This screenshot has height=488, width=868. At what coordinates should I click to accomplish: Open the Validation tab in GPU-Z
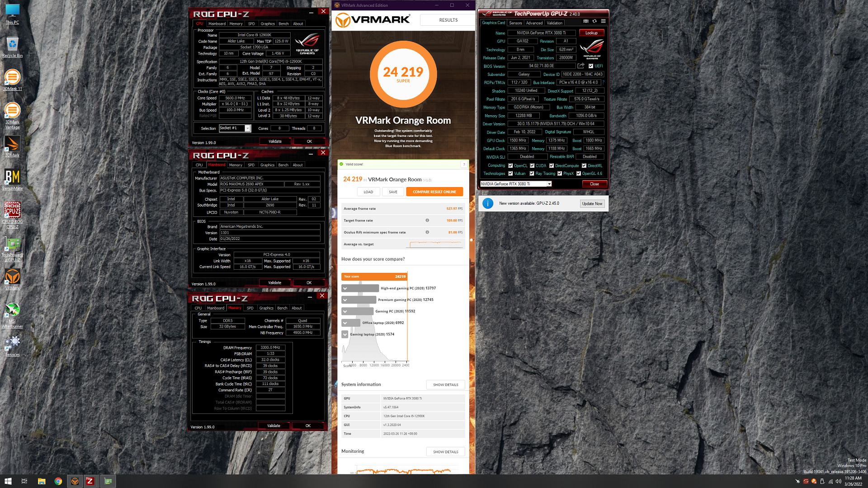point(554,23)
